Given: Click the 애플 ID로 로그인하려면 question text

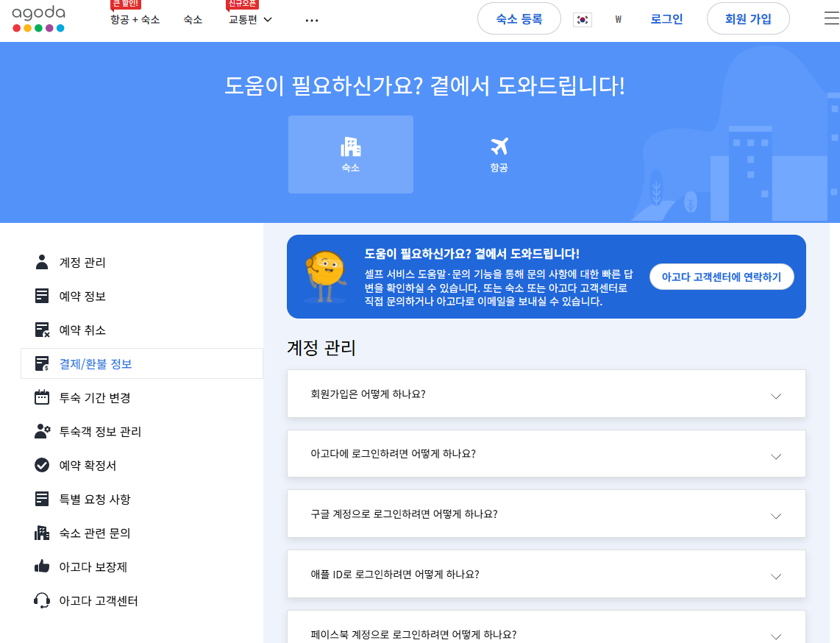Looking at the screenshot, I should (395, 575).
